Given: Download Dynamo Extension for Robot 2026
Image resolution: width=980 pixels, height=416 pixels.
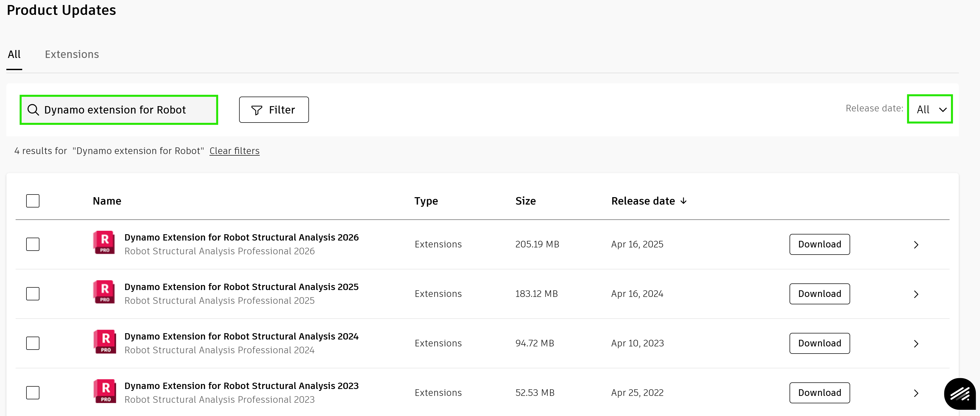Looking at the screenshot, I should (x=819, y=244).
